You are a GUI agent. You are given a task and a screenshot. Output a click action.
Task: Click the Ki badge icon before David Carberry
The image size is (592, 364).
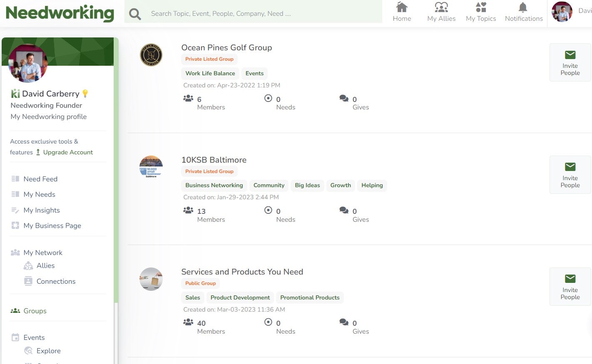pos(15,94)
